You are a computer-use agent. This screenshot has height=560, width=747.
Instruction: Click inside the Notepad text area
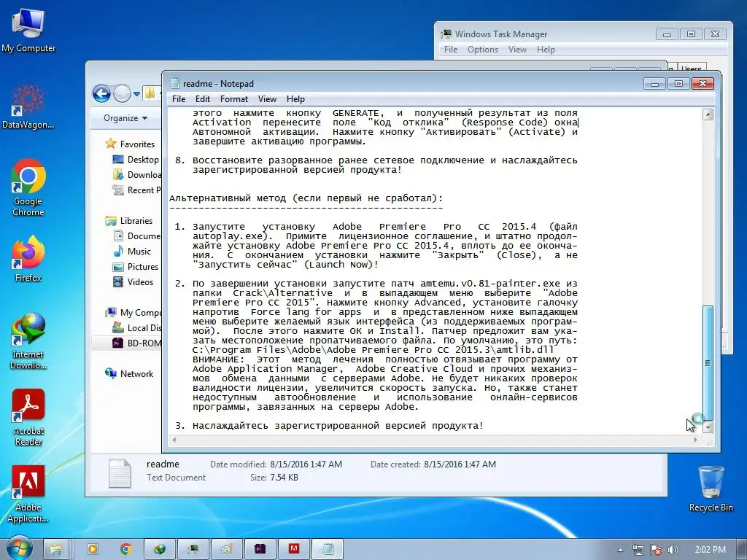pos(435,271)
